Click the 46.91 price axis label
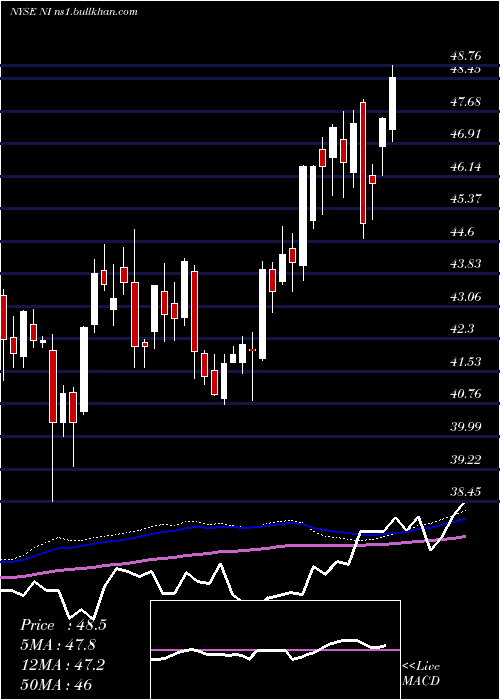 point(466,133)
